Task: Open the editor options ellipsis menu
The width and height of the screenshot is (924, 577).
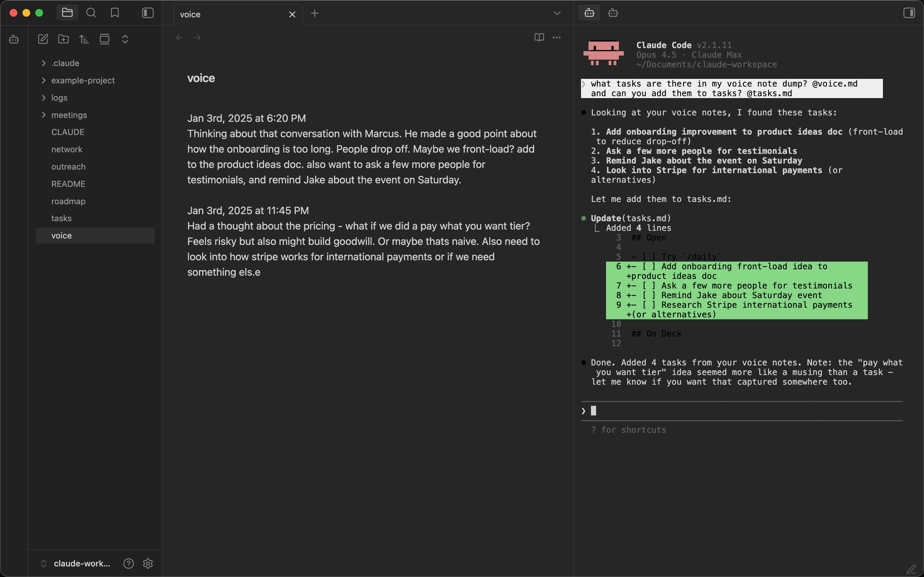Action: pyautogui.click(x=556, y=38)
